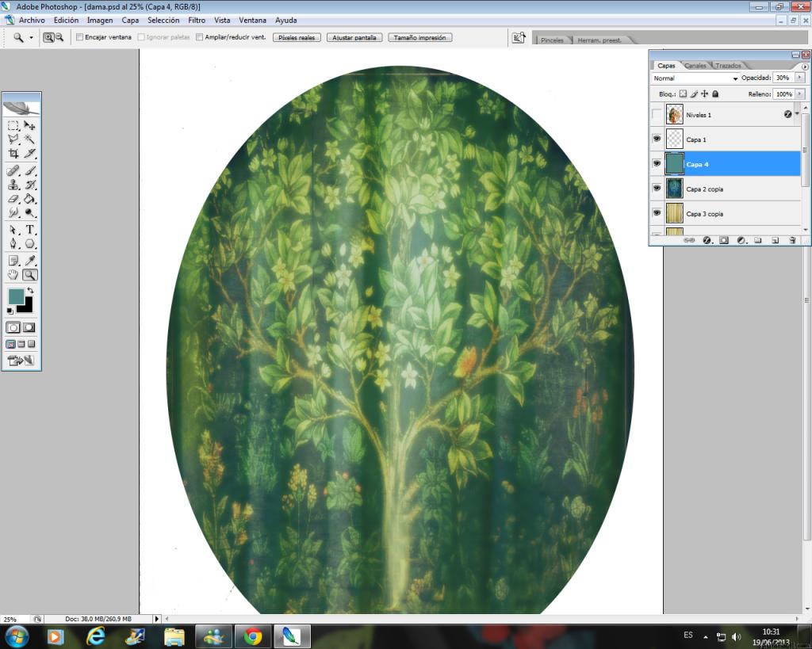Open the background black color swatch
Viewport: 812px width, 649px height.
point(28,308)
